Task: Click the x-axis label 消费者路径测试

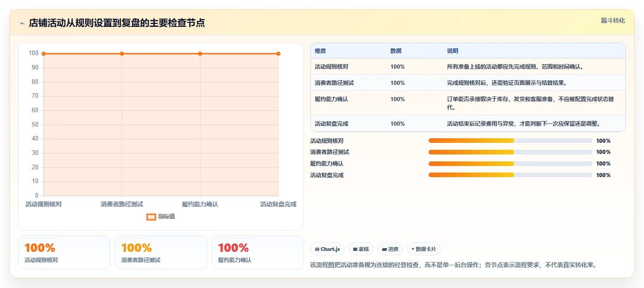Action: 122,204
